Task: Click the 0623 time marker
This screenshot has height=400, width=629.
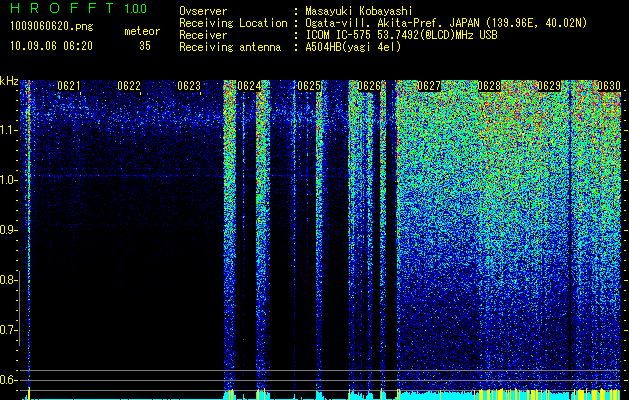Action: (189, 86)
